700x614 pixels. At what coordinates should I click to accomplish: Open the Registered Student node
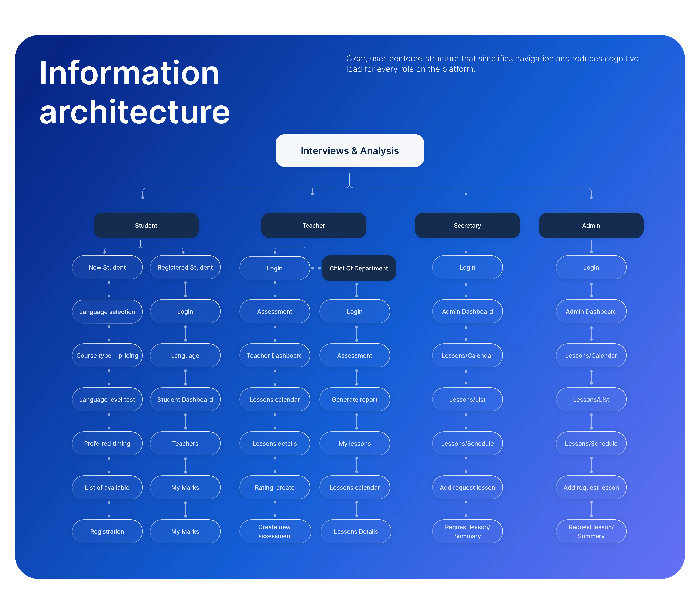185,267
